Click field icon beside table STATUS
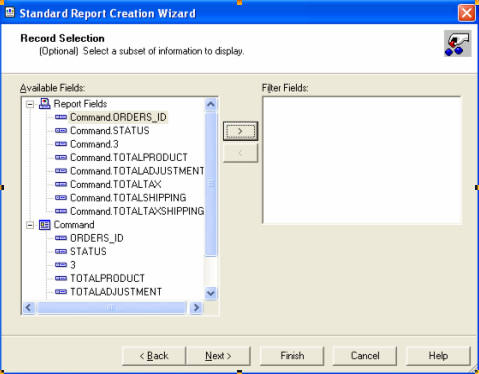 pyautogui.click(x=61, y=251)
